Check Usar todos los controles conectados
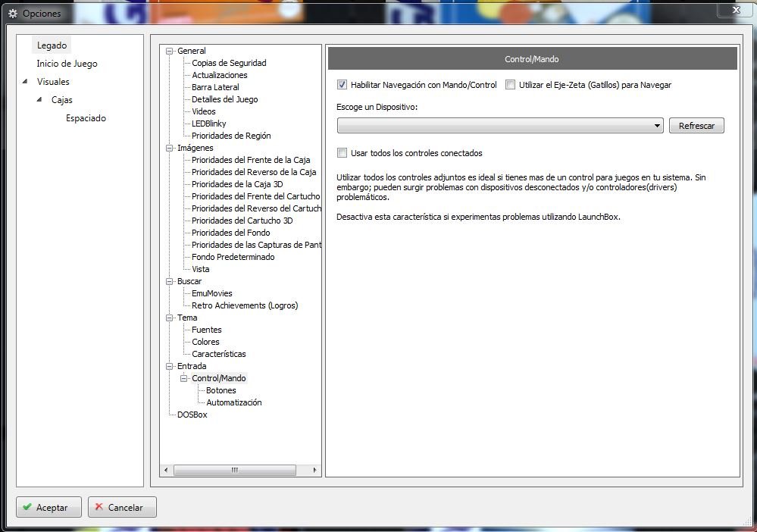Viewport: 757px width, 532px height. point(342,153)
